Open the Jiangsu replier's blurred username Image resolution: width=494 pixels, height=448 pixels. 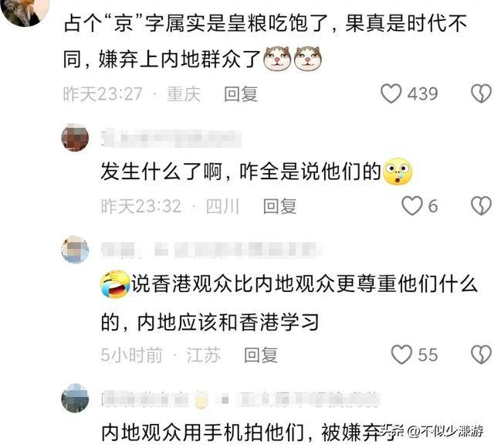(x=211, y=250)
